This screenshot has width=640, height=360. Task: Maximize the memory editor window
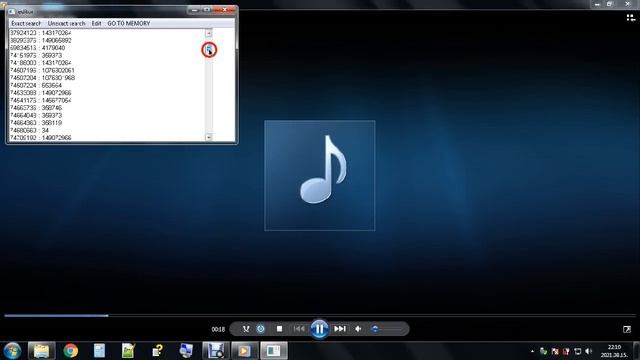[x=207, y=10]
